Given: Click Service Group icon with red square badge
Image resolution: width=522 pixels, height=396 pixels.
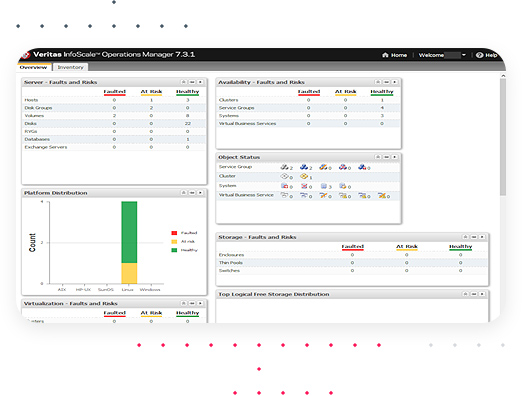Looking at the screenshot, I should (362, 167).
